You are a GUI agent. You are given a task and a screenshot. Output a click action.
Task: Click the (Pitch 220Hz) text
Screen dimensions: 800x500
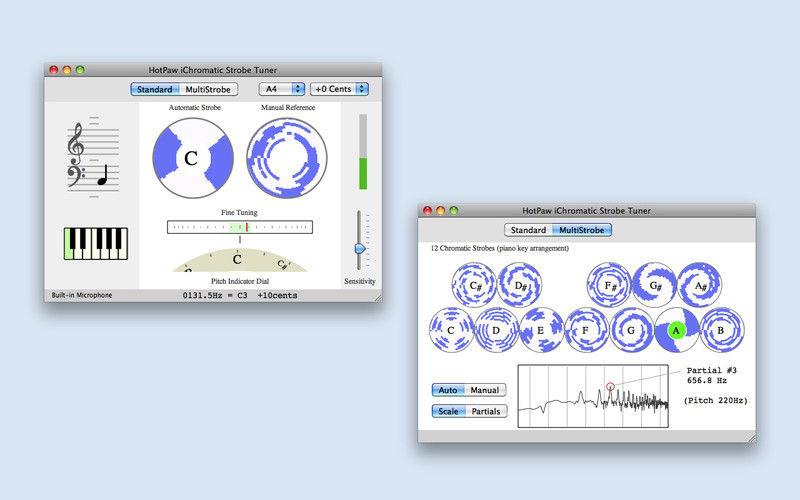(715, 401)
